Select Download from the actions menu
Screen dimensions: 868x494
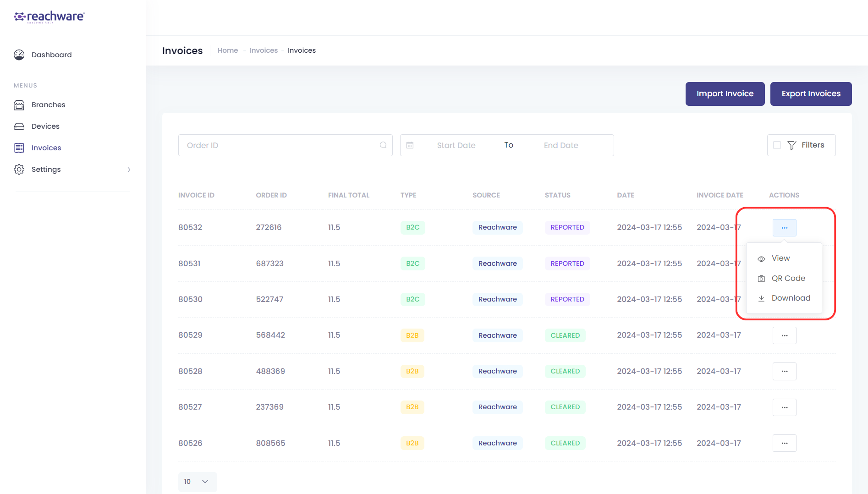(784, 298)
